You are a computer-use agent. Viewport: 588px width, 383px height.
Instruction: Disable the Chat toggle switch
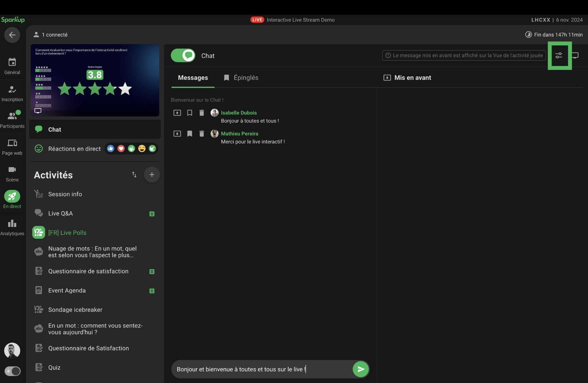click(x=183, y=55)
